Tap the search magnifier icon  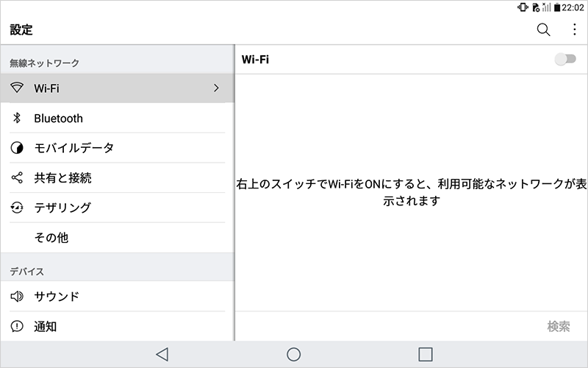(543, 29)
